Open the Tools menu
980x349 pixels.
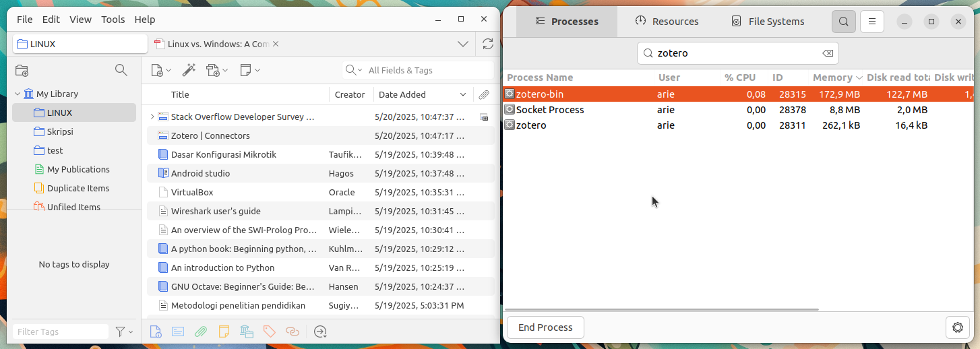113,20
